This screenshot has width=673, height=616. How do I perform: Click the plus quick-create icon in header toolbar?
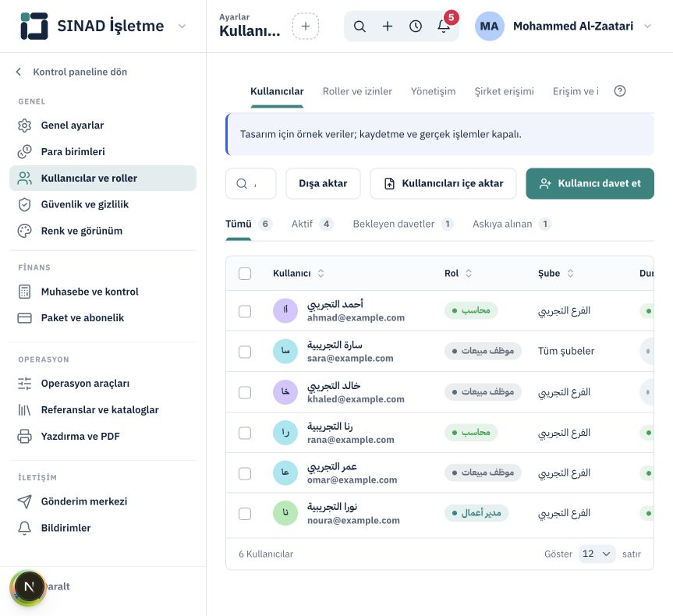(387, 27)
